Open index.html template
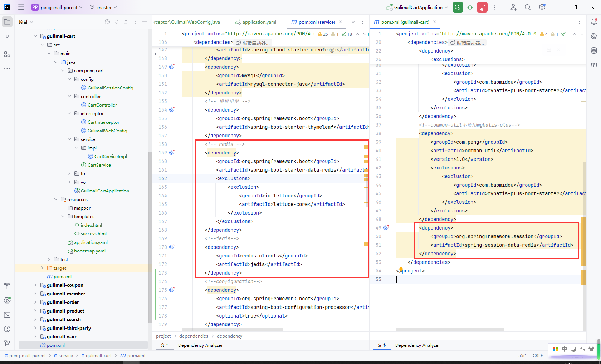 point(91,225)
